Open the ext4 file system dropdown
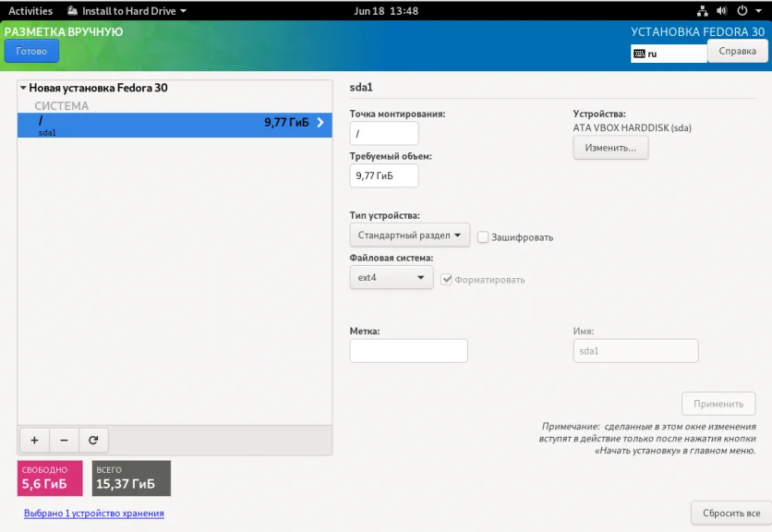 pyautogui.click(x=392, y=278)
